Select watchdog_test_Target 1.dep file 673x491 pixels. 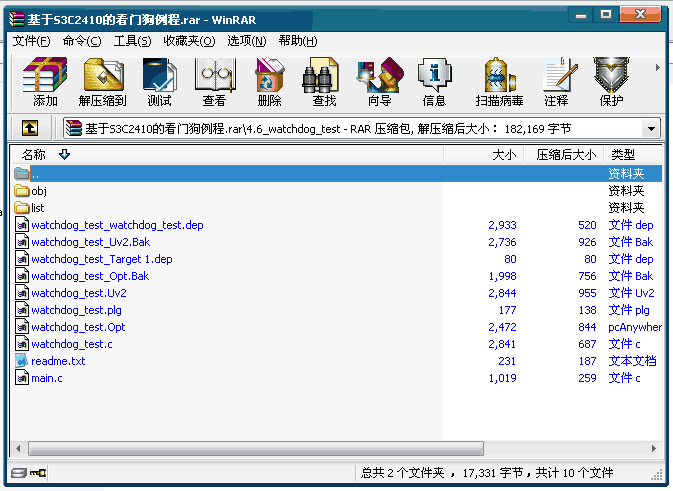(102, 259)
